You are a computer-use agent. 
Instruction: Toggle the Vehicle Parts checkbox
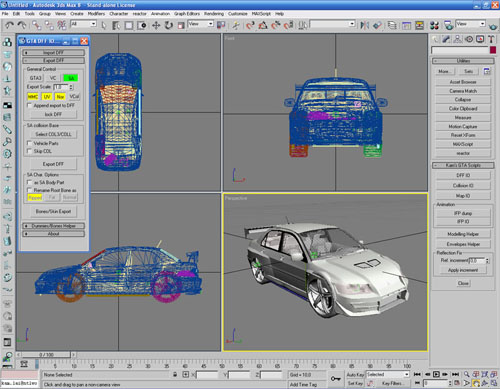(x=29, y=143)
